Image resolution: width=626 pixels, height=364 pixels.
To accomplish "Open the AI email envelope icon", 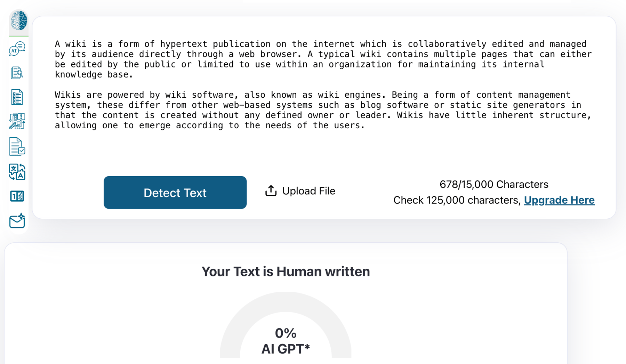I will (x=17, y=221).
